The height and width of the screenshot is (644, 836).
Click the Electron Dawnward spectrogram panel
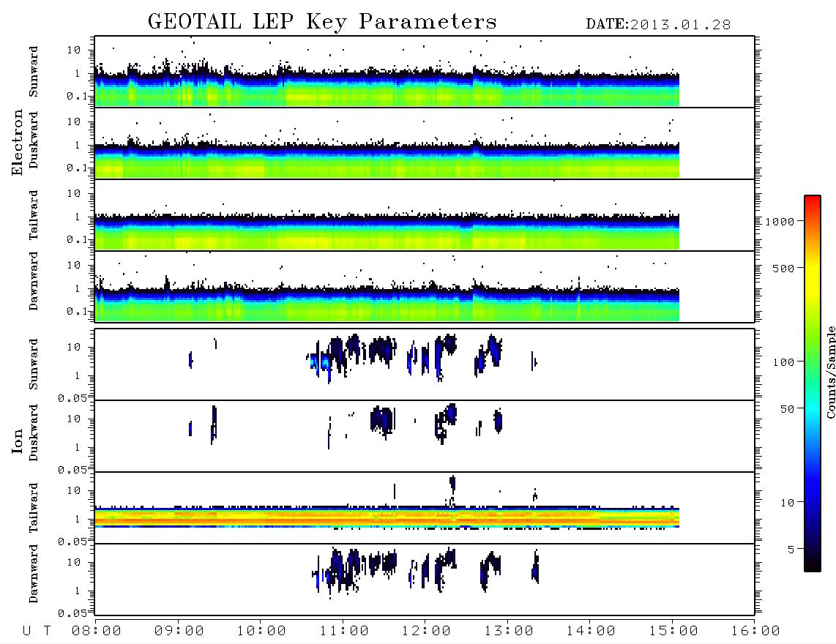tap(425, 286)
